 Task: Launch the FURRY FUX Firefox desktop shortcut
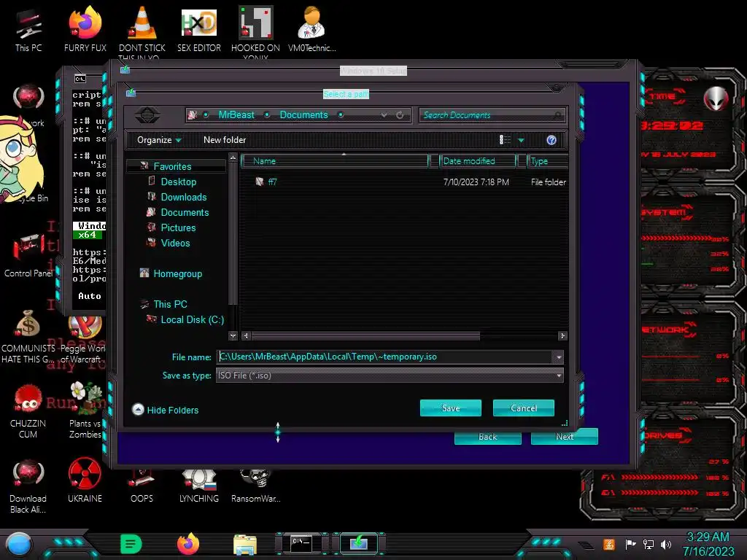[85, 29]
